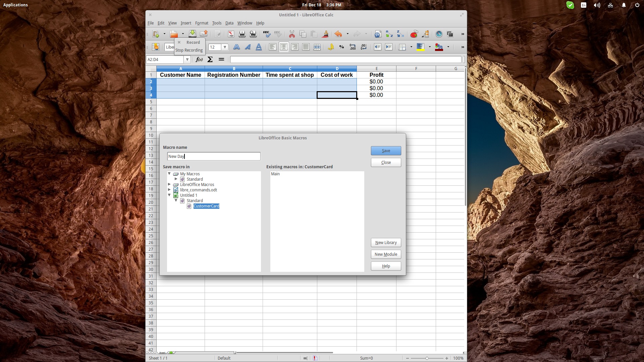
Task: Click the Edit File pencil icon
Action: pos(218,34)
